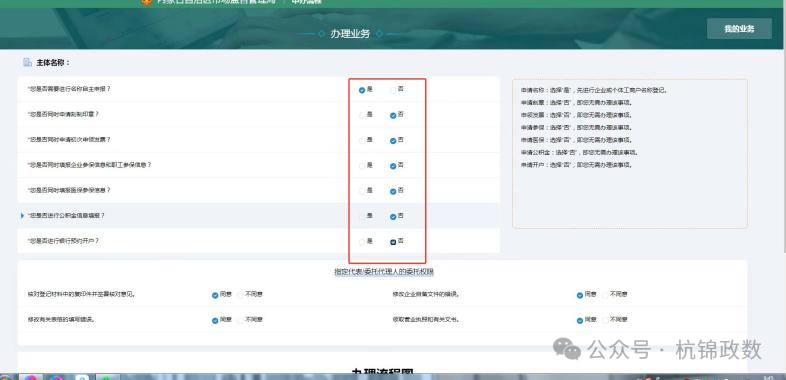Viewport: 786px width, 380px height.
Task: Click the 您是否进行公积金信息填报 row
Action: [x=259, y=216]
